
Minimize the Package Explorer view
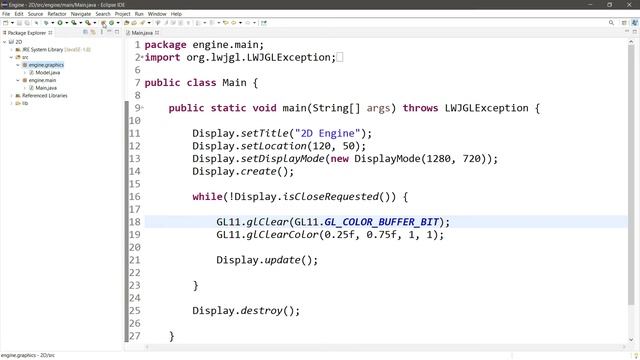coord(109,31)
